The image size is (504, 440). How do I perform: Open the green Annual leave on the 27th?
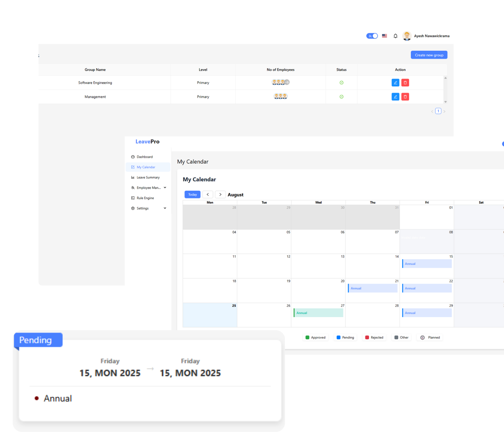tap(318, 313)
